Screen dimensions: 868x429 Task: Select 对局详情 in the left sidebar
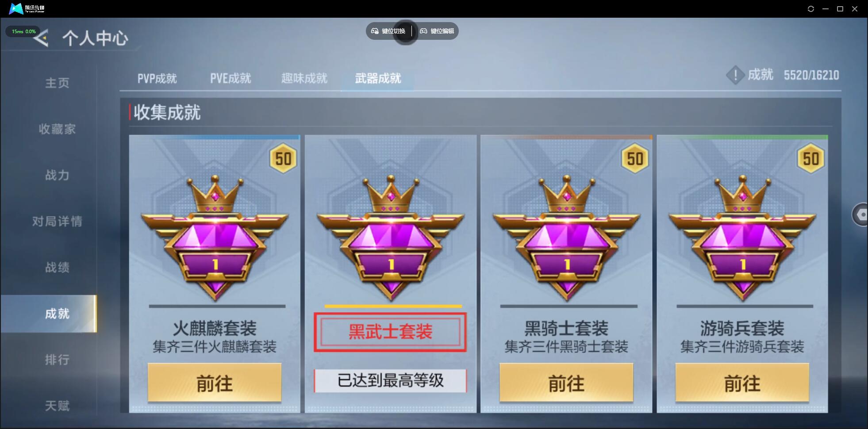(57, 221)
